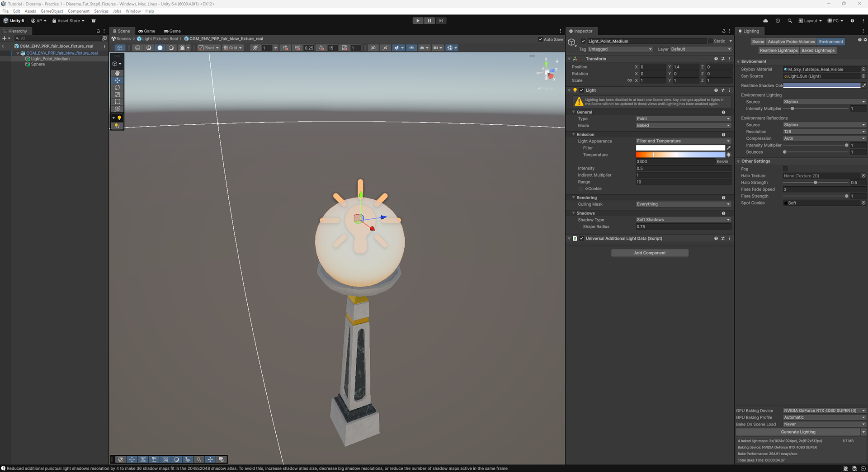Viewport: 868px width, 472px height.
Task: Click the Search magnifier in top toolbar
Action: pos(790,21)
